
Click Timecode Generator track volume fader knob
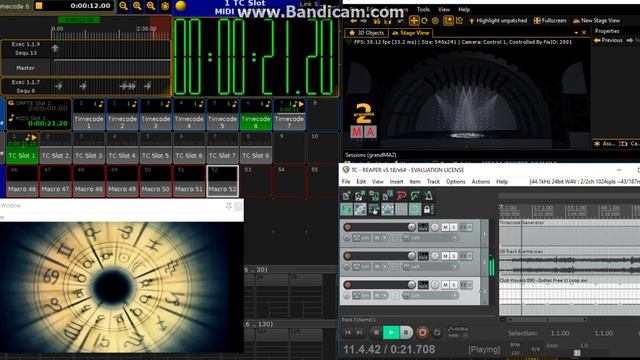411,227
